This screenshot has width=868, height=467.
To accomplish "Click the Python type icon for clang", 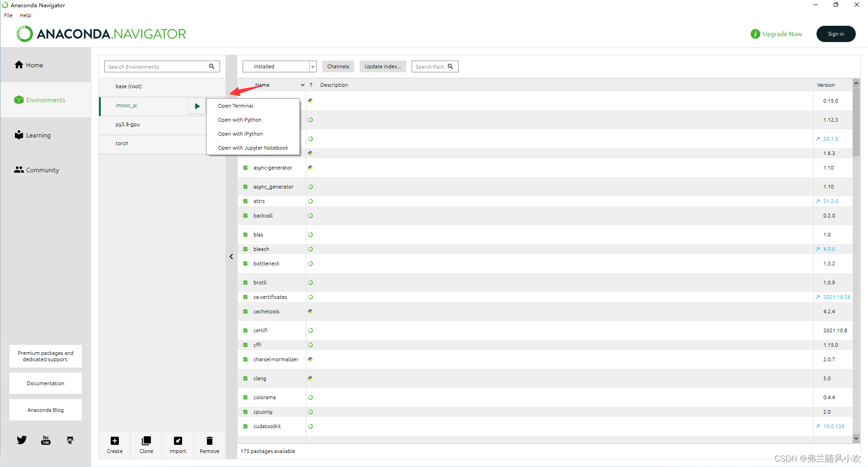I will tap(310, 378).
